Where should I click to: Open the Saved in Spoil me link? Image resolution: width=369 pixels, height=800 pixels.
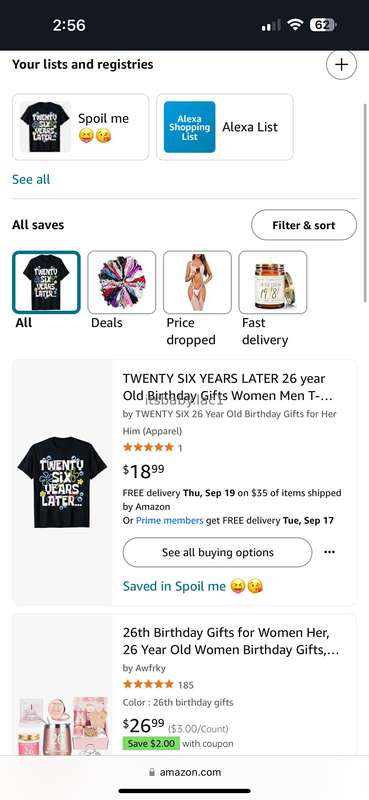[x=193, y=586]
